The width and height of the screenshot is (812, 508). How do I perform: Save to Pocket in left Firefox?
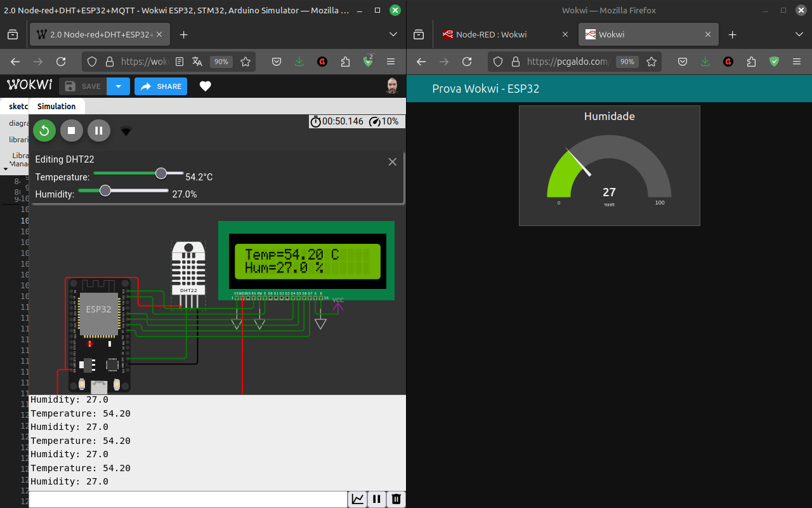pos(277,62)
